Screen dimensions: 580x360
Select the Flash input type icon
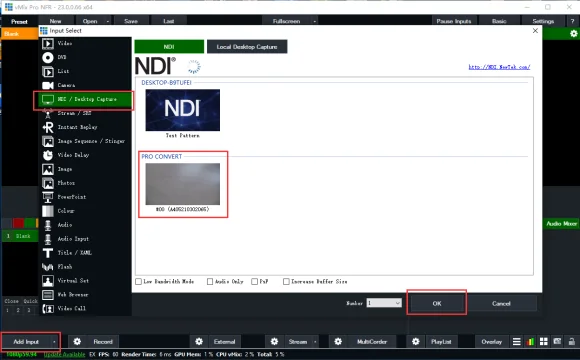pyautogui.click(x=48, y=267)
